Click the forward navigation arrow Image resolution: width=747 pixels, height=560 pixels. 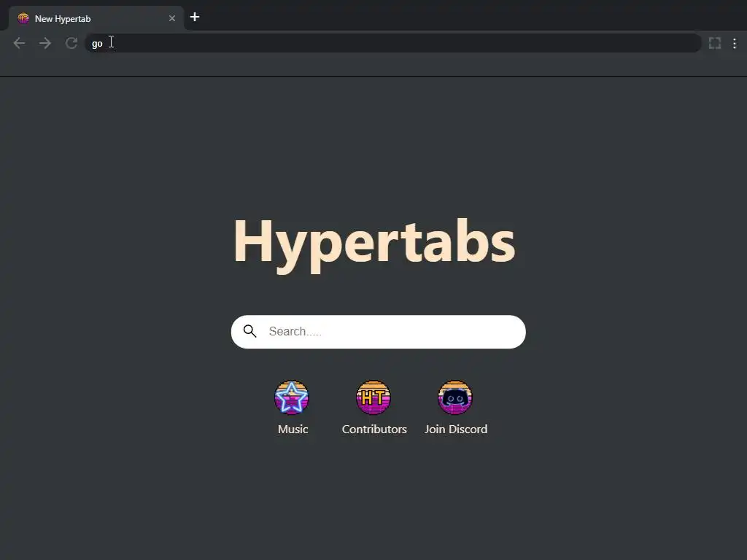(x=45, y=43)
